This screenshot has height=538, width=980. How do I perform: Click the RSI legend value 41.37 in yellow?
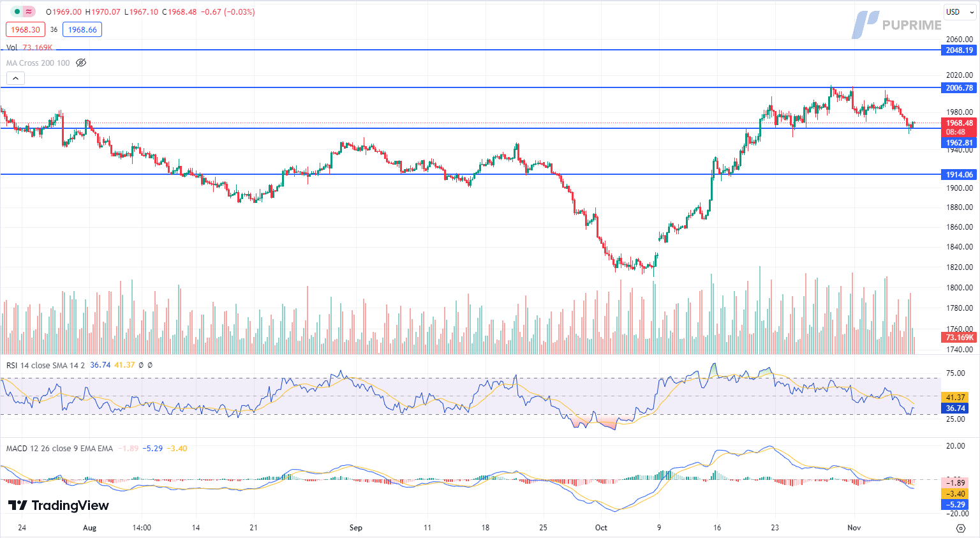tap(124, 365)
